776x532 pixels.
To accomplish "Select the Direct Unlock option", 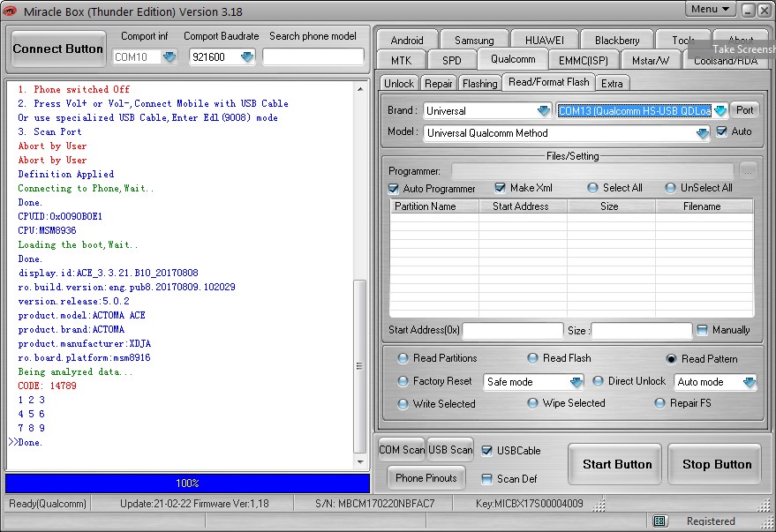I will pos(598,381).
